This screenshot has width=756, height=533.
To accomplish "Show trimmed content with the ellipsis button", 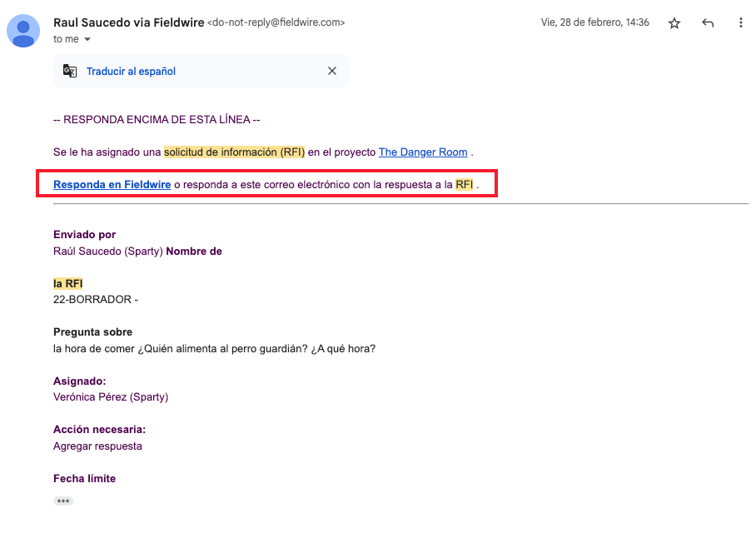I will click(x=63, y=501).
